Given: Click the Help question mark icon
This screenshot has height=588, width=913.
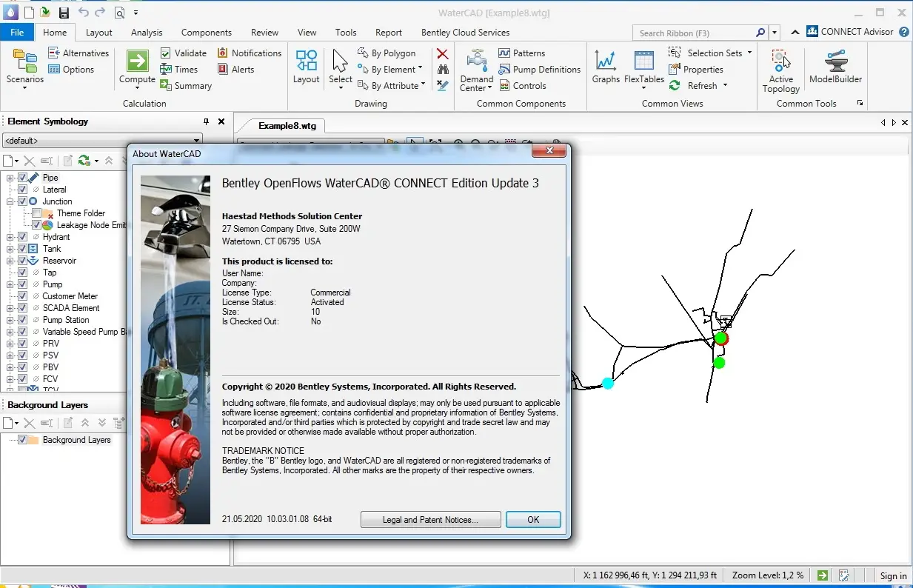Looking at the screenshot, I should 904,32.
